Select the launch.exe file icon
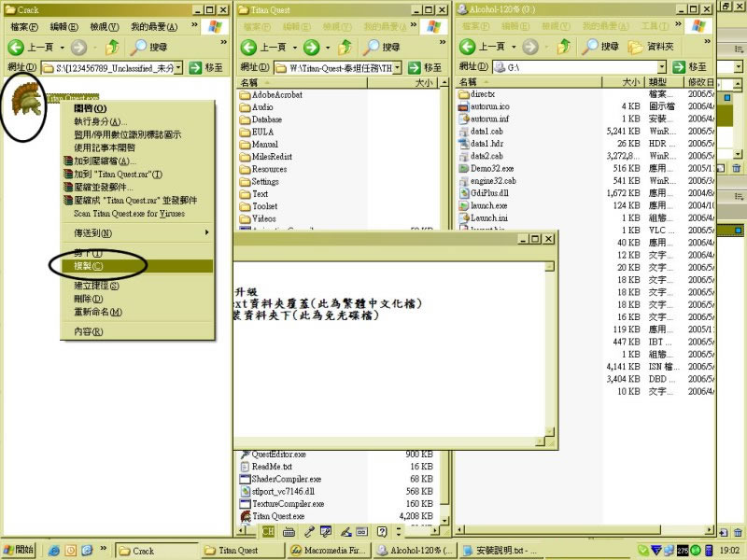Image resolution: width=747 pixels, height=560 pixels. 463,205
